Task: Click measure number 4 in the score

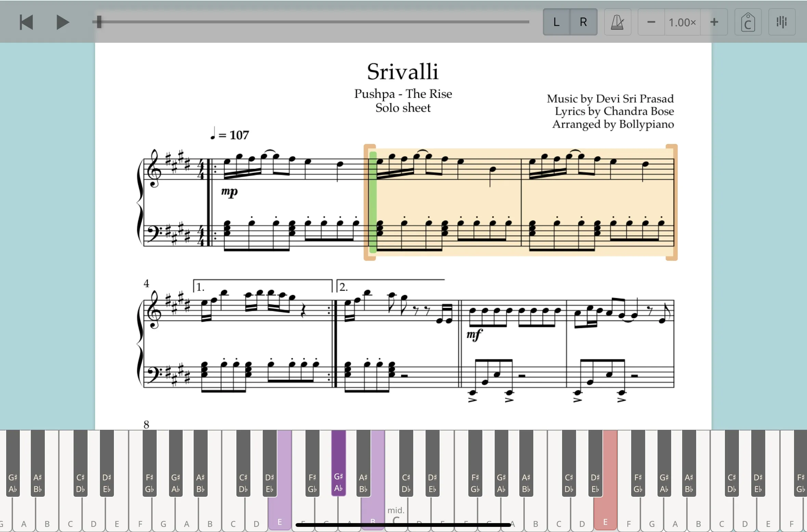Action: coord(146,283)
